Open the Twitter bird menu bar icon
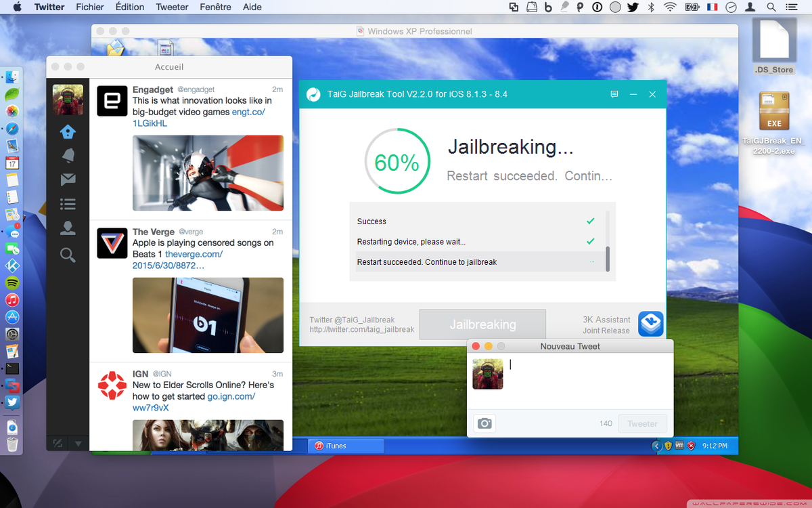 pos(633,7)
